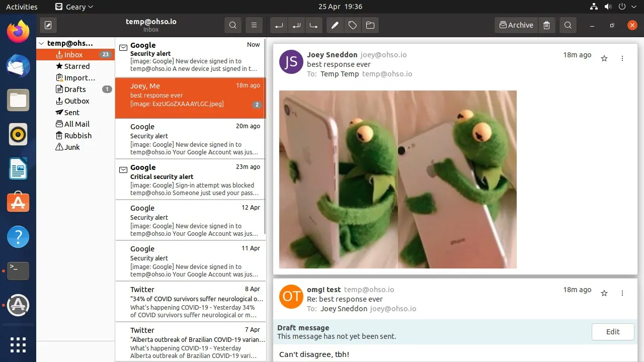Compose a new message with pencil icon
Screen dimensions: 644x362
[x=48, y=25]
